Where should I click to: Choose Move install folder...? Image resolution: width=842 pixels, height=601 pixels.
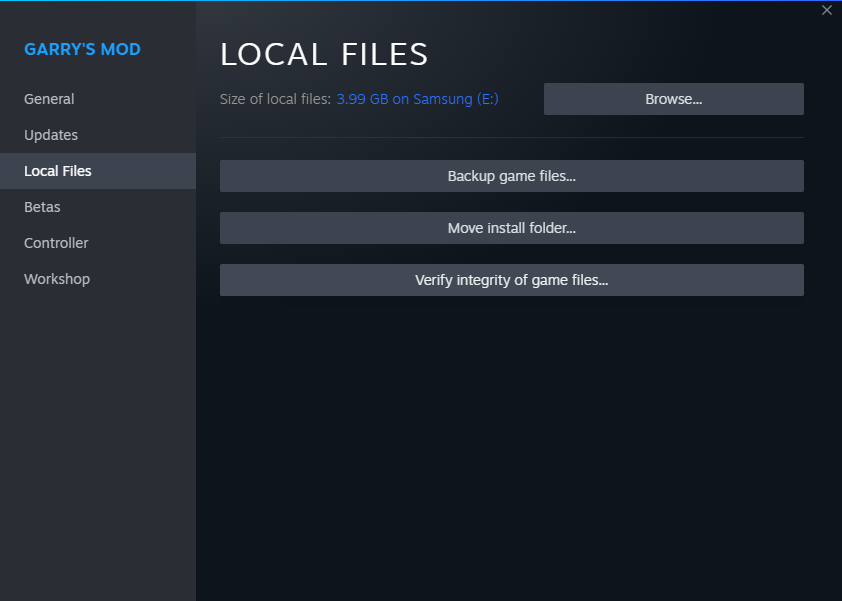click(511, 228)
